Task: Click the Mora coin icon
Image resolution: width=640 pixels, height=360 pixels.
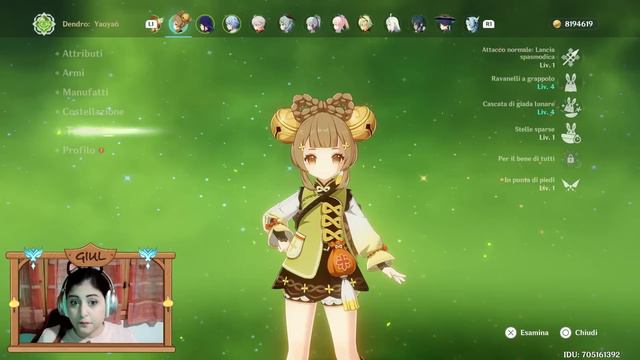Action: tap(557, 24)
